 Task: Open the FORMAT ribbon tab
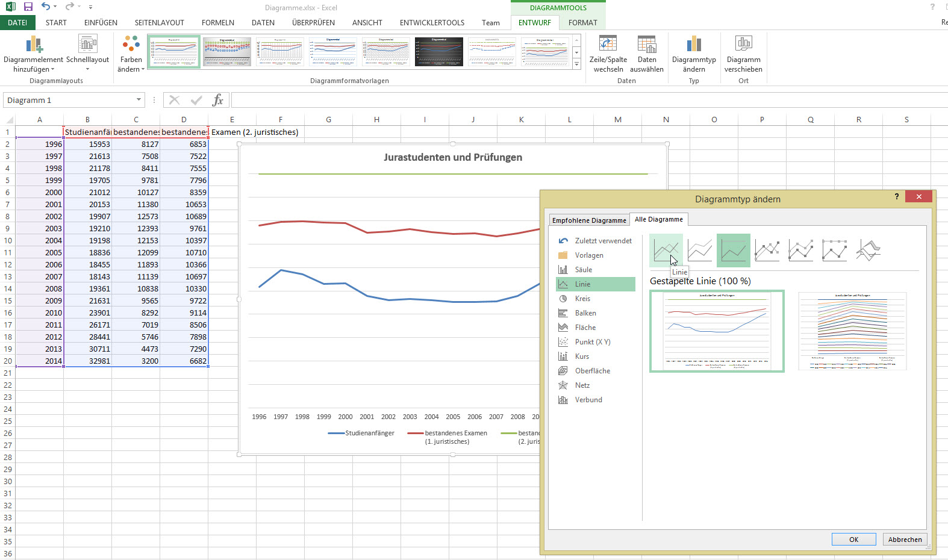click(582, 23)
